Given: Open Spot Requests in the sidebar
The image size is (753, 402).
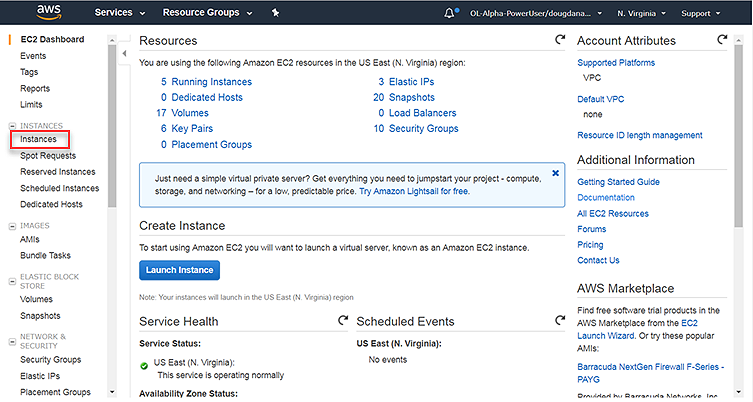Looking at the screenshot, I should (48, 156).
